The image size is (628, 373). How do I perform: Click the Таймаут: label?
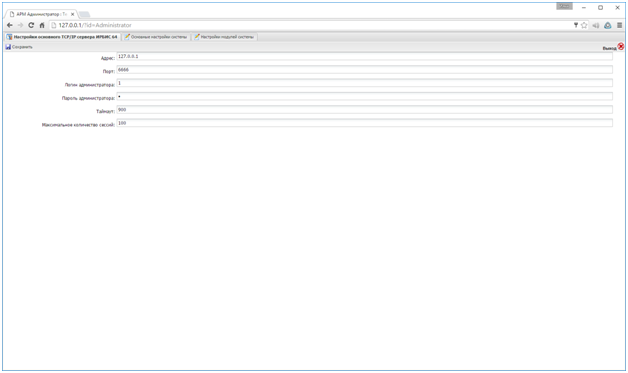tap(106, 112)
